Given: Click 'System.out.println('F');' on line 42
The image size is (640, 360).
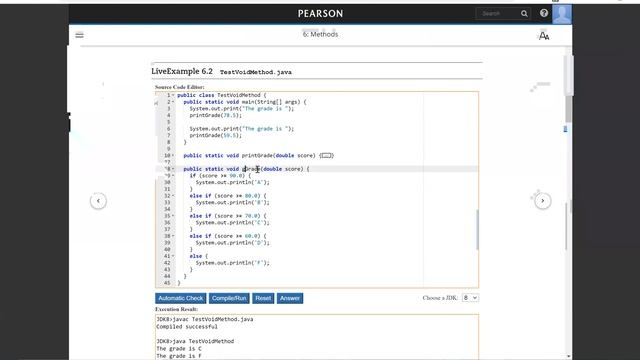Looking at the screenshot, I should click(233, 263).
